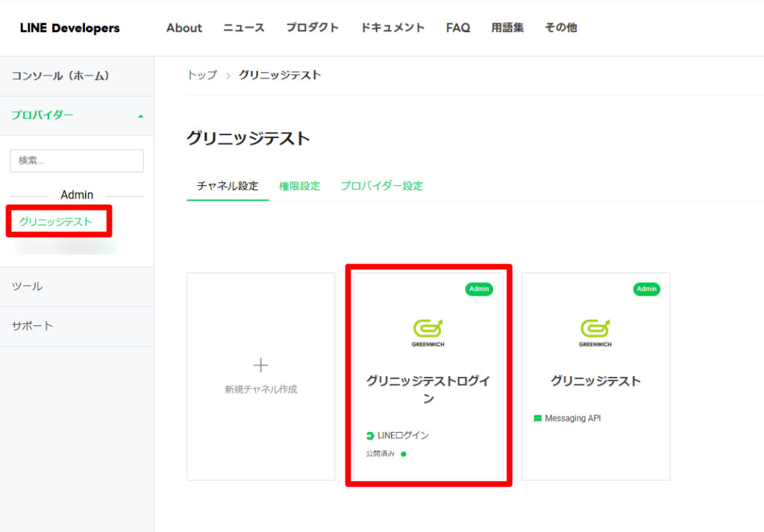Image resolution: width=764 pixels, height=532 pixels.
Task: Focus the provider 検索 search field
Action: coord(77,160)
